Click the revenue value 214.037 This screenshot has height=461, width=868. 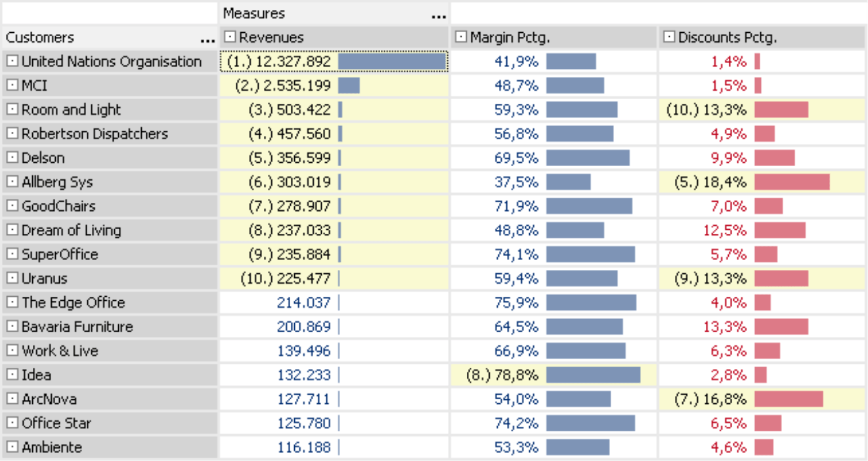click(x=304, y=302)
